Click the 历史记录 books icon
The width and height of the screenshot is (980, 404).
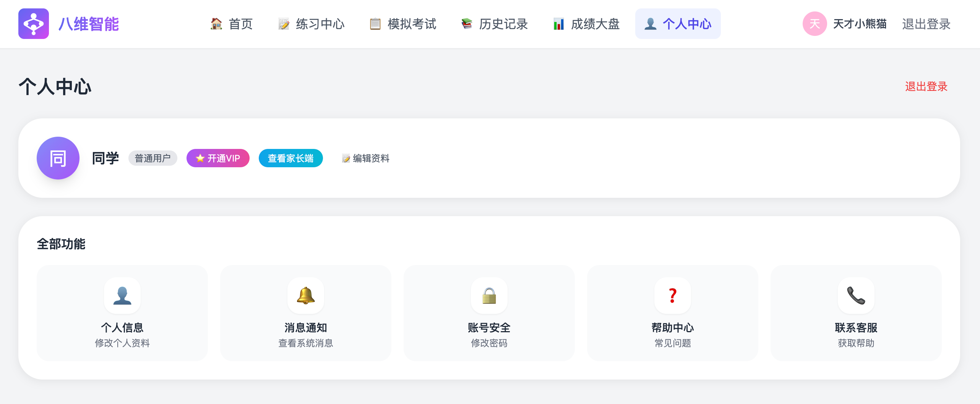(x=467, y=24)
